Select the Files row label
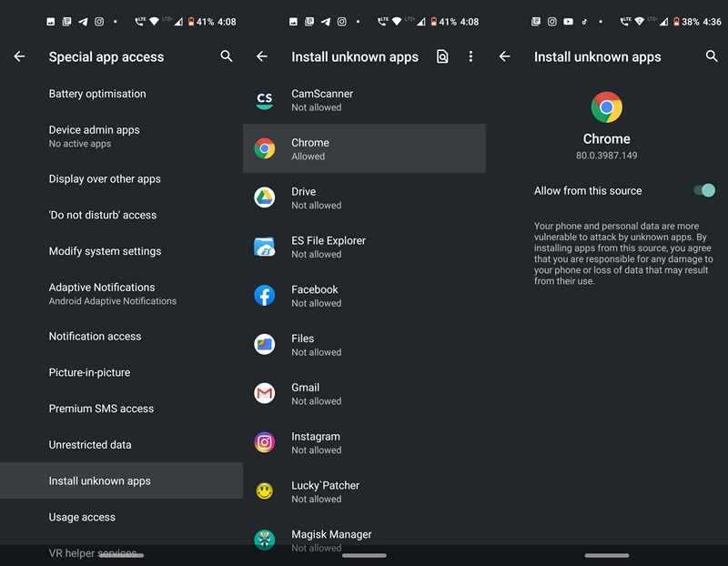The image size is (728, 566). tap(303, 339)
